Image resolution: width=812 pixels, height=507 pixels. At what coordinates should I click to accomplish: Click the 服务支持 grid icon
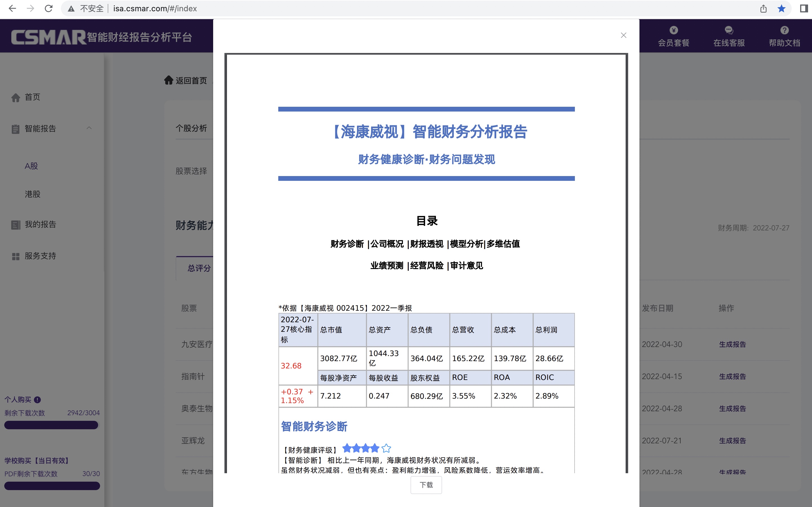[16, 256]
